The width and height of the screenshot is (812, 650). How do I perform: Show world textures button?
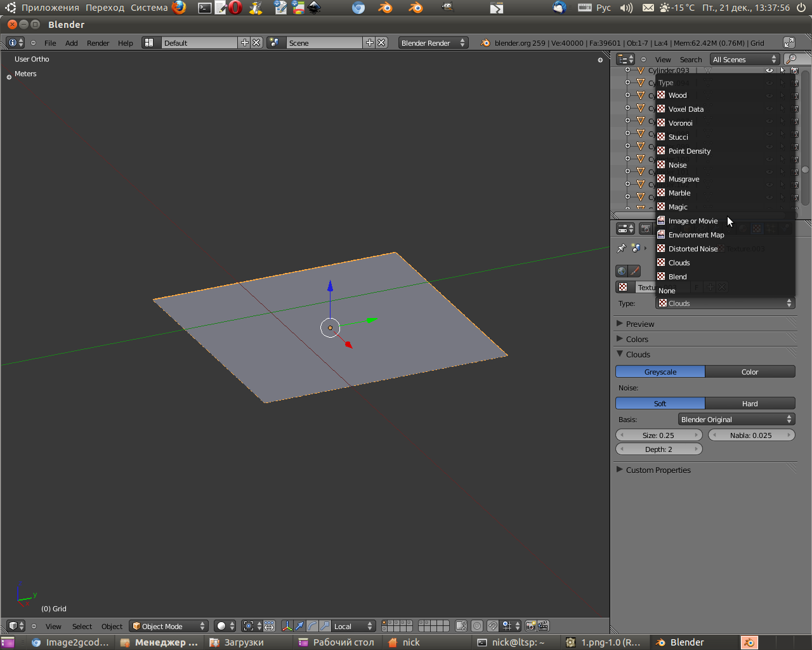pyautogui.click(x=622, y=271)
